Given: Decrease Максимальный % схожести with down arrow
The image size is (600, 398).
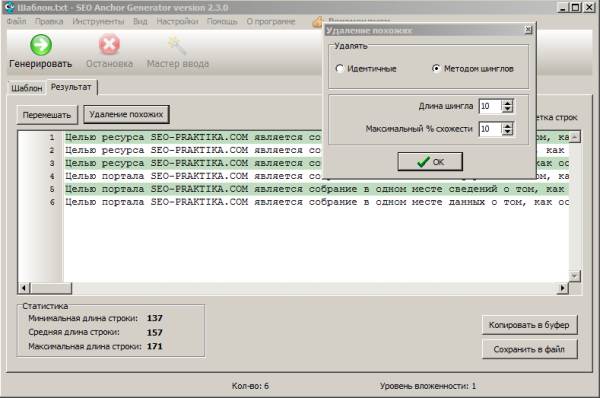Looking at the screenshot, I should pyautogui.click(x=507, y=132).
